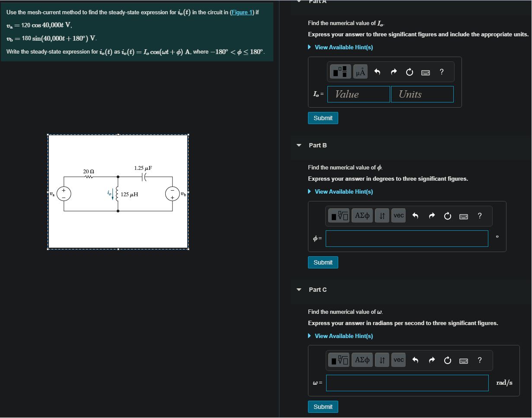Click the subscript/superscript arrows icon in Part B

pyautogui.click(x=381, y=215)
